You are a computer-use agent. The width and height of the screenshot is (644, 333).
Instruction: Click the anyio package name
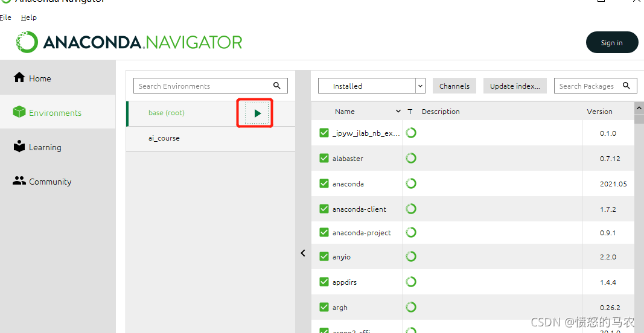[341, 257]
